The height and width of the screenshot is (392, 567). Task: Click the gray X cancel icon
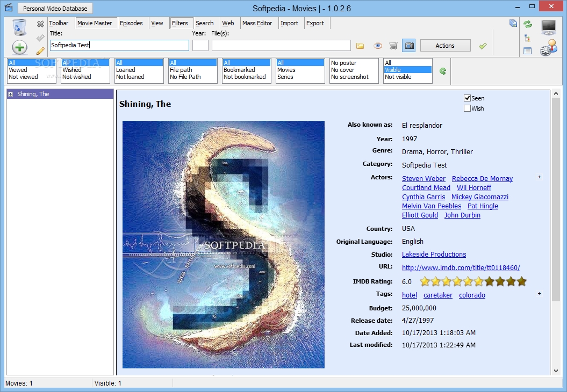[x=40, y=24]
